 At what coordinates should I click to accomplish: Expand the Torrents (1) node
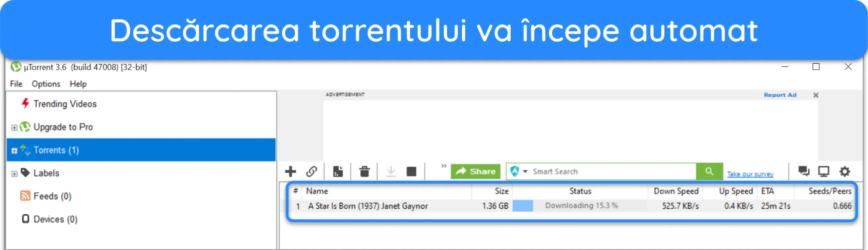14,151
